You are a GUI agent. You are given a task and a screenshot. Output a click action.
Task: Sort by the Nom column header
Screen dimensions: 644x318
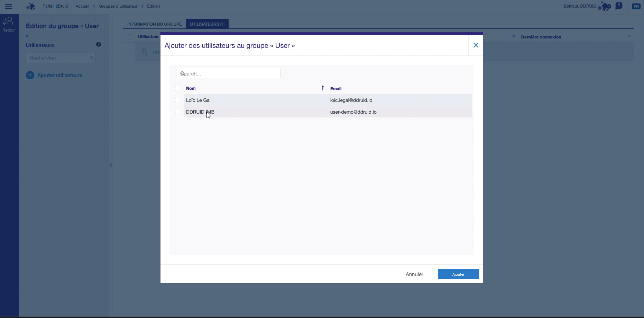click(x=191, y=88)
